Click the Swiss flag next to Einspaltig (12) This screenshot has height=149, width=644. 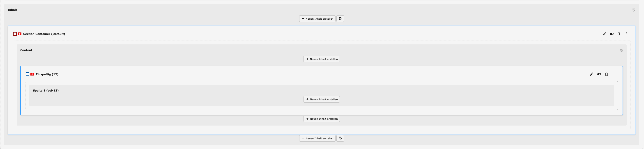tap(32, 74)
